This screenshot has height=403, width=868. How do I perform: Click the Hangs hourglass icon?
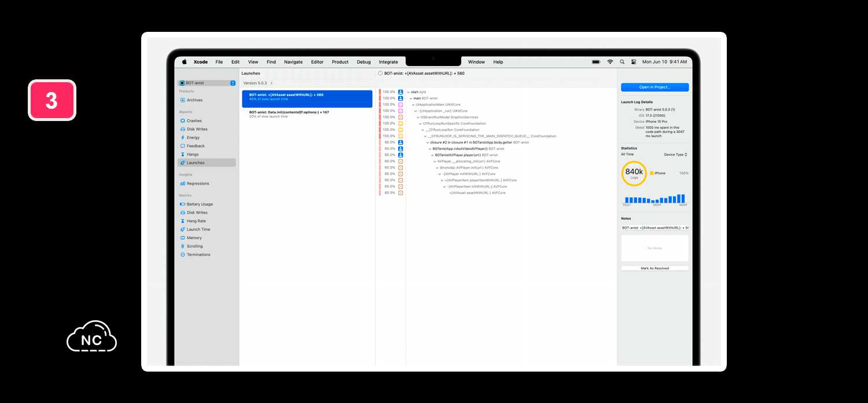(183, 155)
